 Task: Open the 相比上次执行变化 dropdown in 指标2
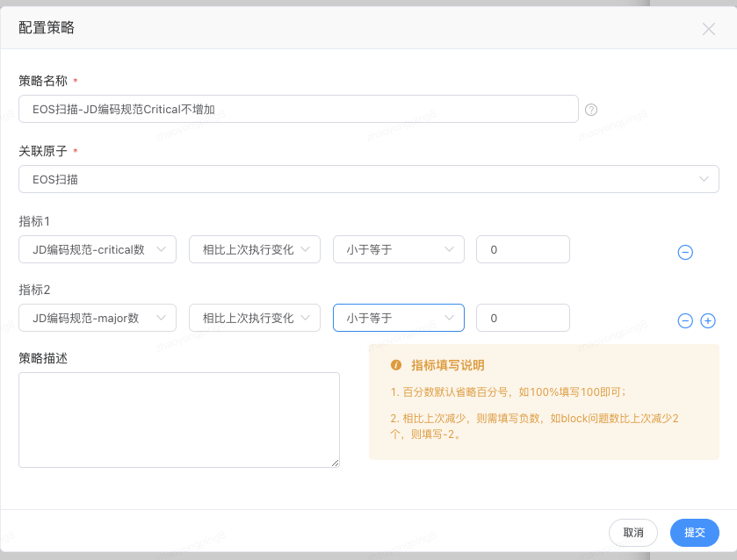254,318
